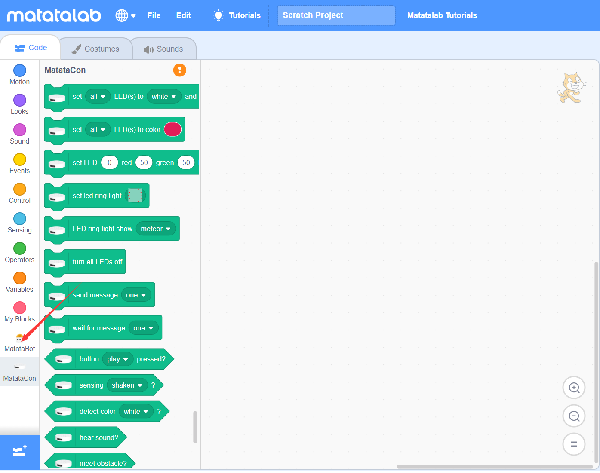
Task: Open the 'white' color dropdown in set LEDs block
Action: [164, 96]
